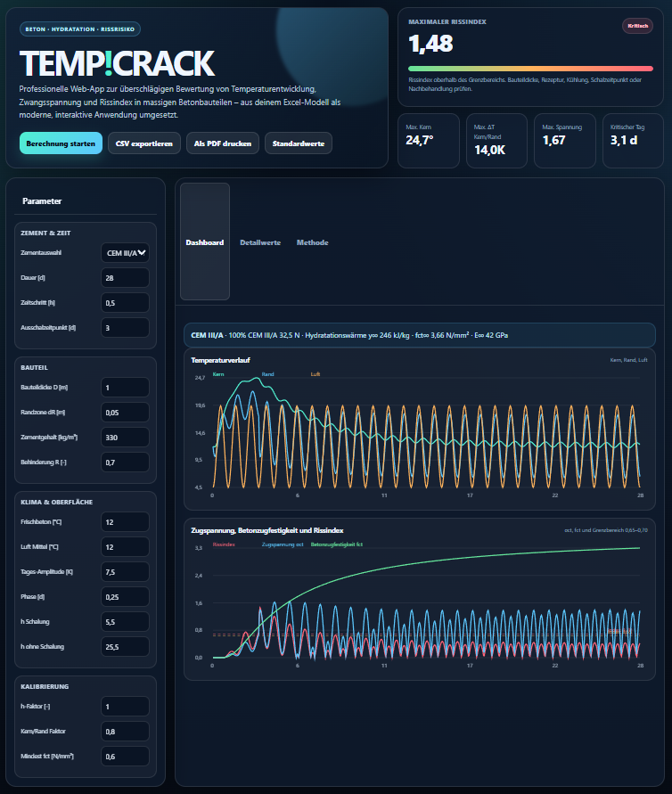Click the TEMP!CRACK logo title
This screenshot has height=794, width=672.
tap(117, 63)
